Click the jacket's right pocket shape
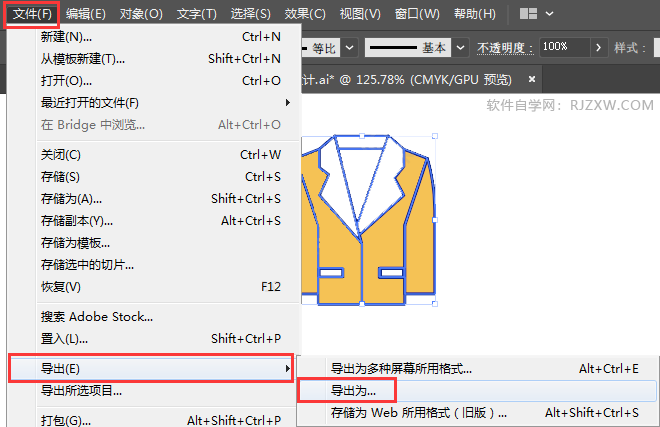The height and width of the screenshot is (427, 660). 391,273
